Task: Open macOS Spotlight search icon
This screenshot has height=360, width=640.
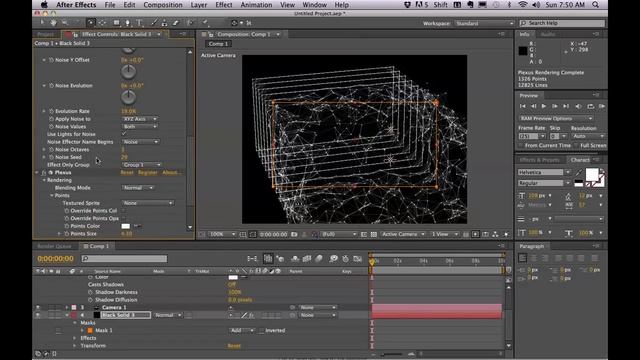Action: [x=596, y=5]
